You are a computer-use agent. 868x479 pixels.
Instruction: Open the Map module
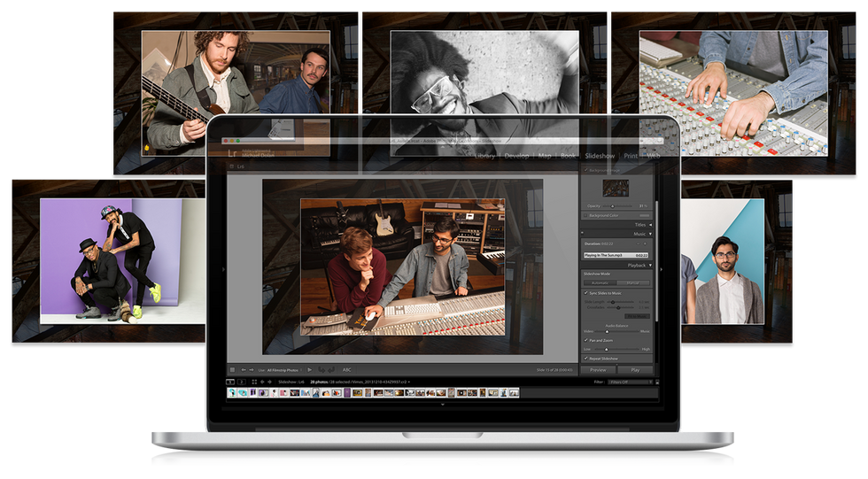(545, 156)
